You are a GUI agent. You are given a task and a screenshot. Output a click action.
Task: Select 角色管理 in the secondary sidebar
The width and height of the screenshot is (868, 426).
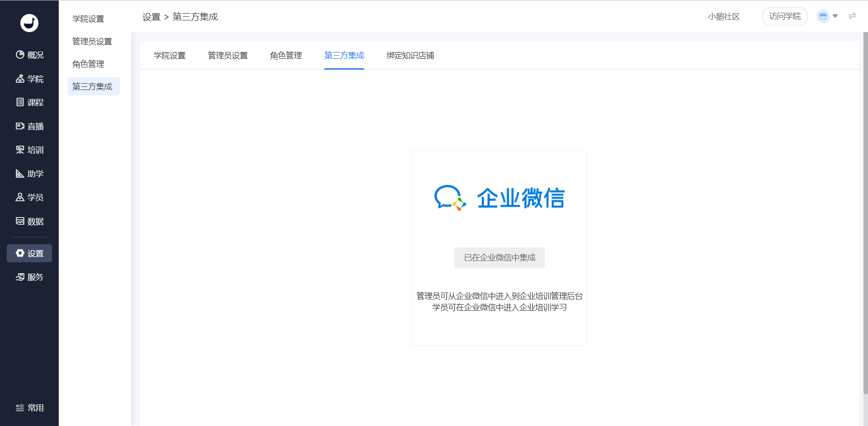[88, 64]
